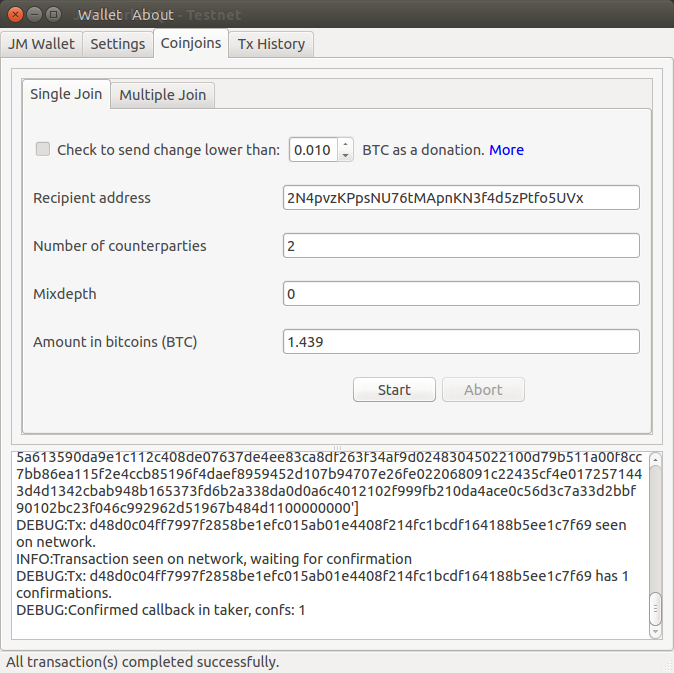Close the window using the title bar button
674x673 pixels.
13,14
